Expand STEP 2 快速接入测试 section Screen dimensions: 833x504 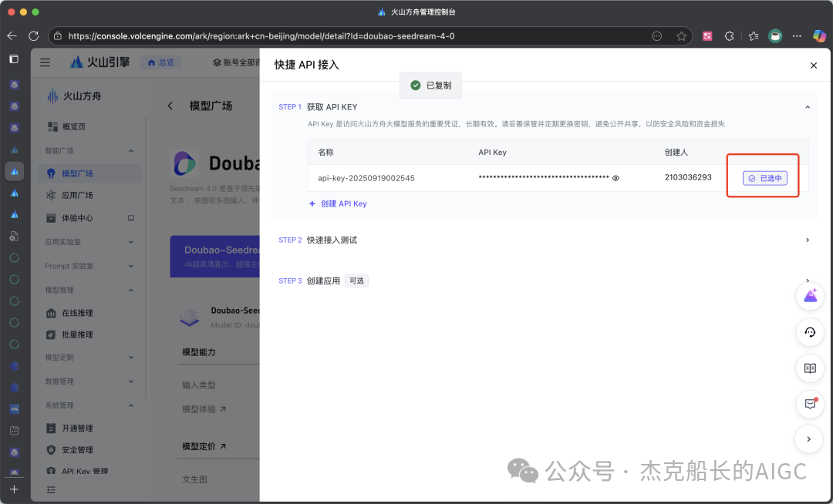(808, 240)
